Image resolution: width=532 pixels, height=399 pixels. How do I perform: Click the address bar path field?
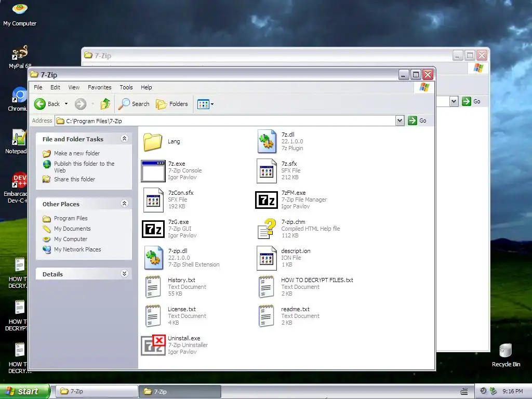225,121
